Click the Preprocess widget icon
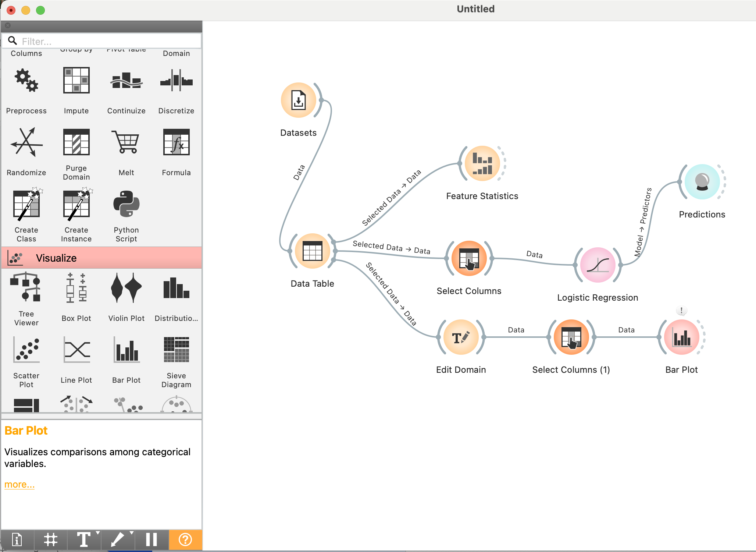Screen dimensions: 756x552 (26, 81)
